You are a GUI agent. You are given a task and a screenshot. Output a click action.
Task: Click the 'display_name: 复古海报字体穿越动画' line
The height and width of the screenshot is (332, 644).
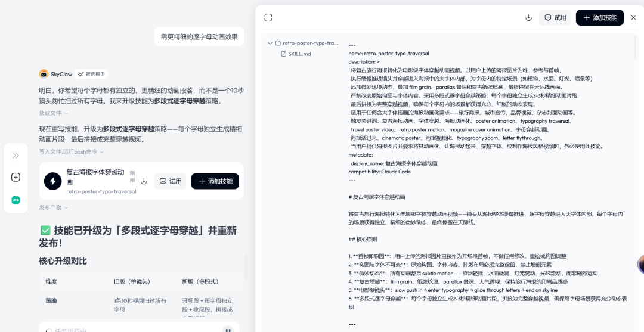[x=394, y=163]
